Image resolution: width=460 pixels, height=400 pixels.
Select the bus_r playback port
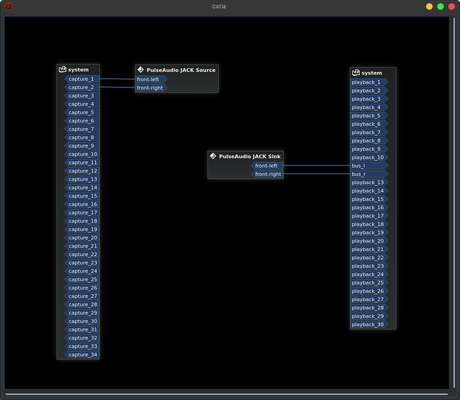(x=369, y=174)
